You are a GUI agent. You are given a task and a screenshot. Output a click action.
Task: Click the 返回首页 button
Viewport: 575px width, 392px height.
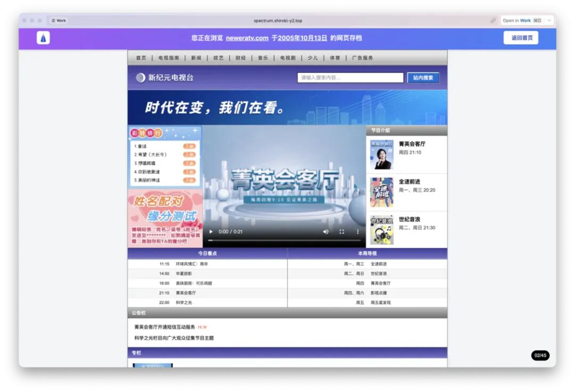pyautogui.click(x=521, y=38)
